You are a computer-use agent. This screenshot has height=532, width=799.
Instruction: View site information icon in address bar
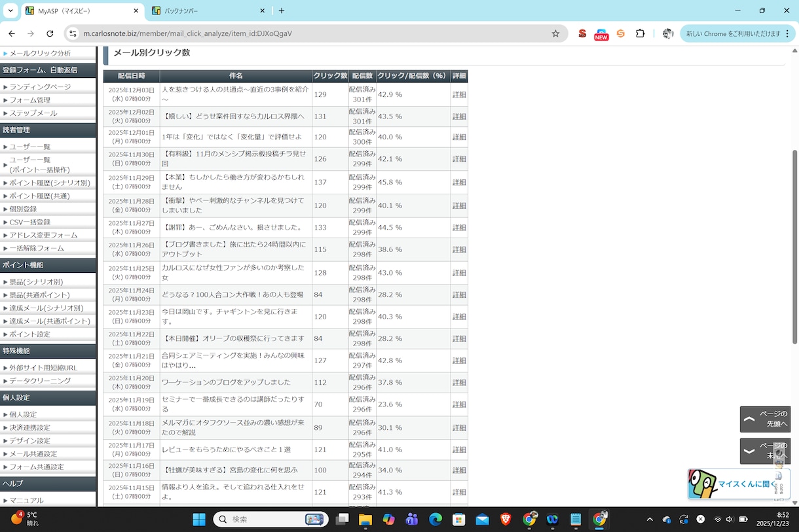(73, 33)
